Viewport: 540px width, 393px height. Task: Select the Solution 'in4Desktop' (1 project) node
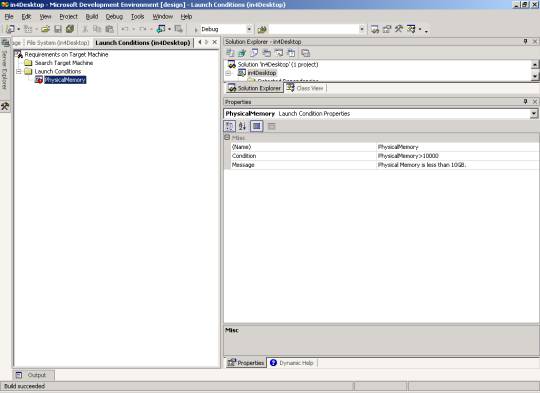(x=278, y=64)
